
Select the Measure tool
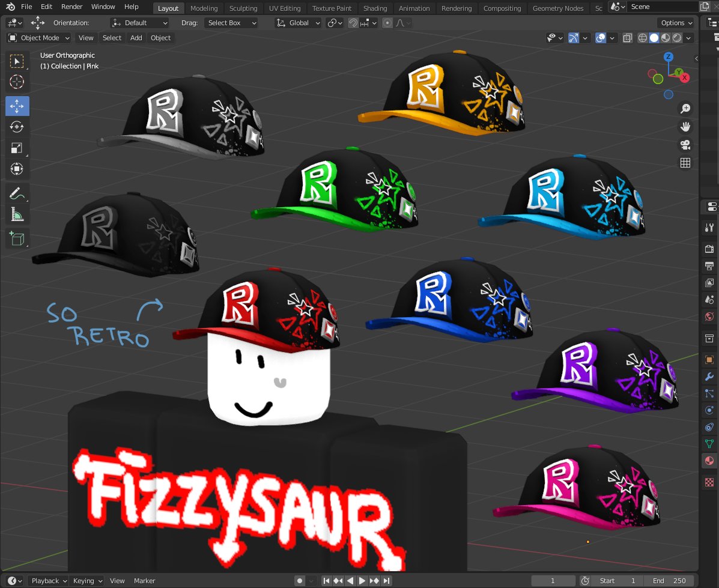tap(17, 214)
